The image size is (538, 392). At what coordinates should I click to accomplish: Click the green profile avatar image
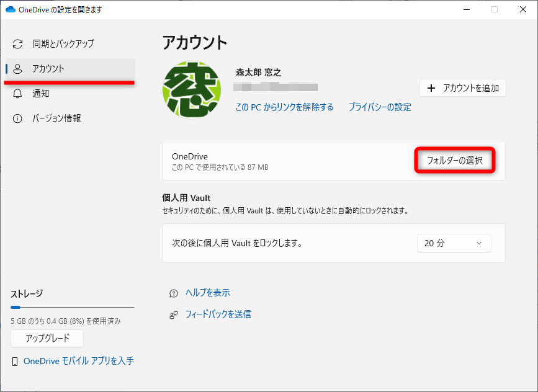coord(191,89)
